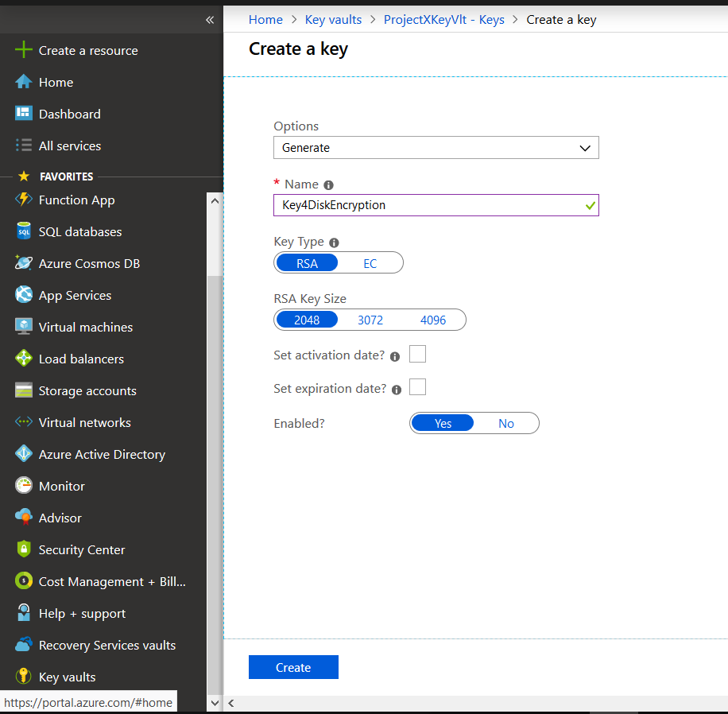The height and width of the screenshot is (714, 728).
Task: Click sidebar scrollbar down arrow
Action: pyautogui.click(x=215, y=703)
